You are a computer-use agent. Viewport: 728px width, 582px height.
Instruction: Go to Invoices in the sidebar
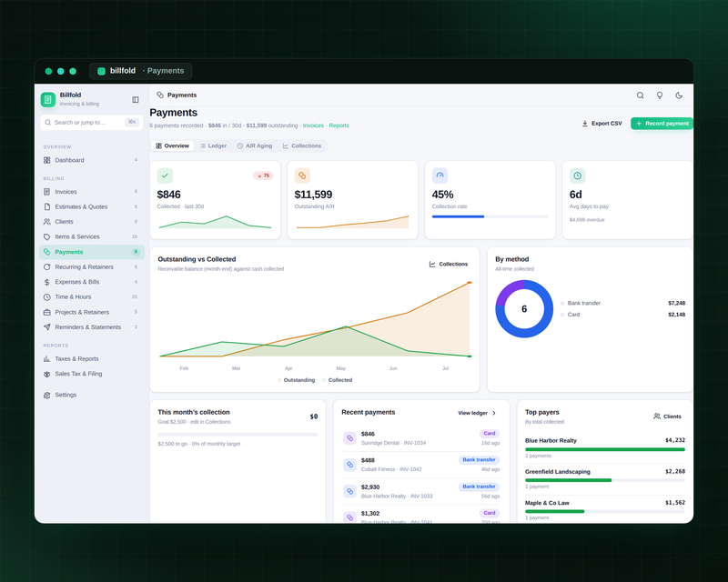tap(92, 192)
